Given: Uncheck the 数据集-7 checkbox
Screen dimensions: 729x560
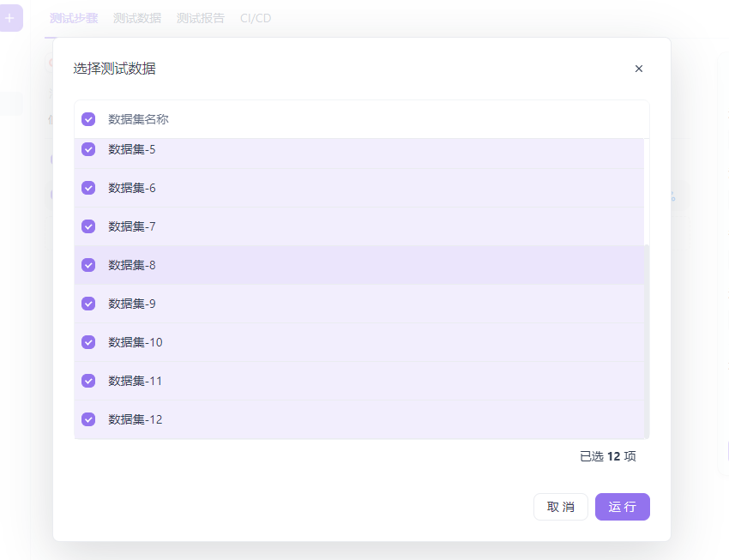Looking at the screenshot, I should (88, 226).
